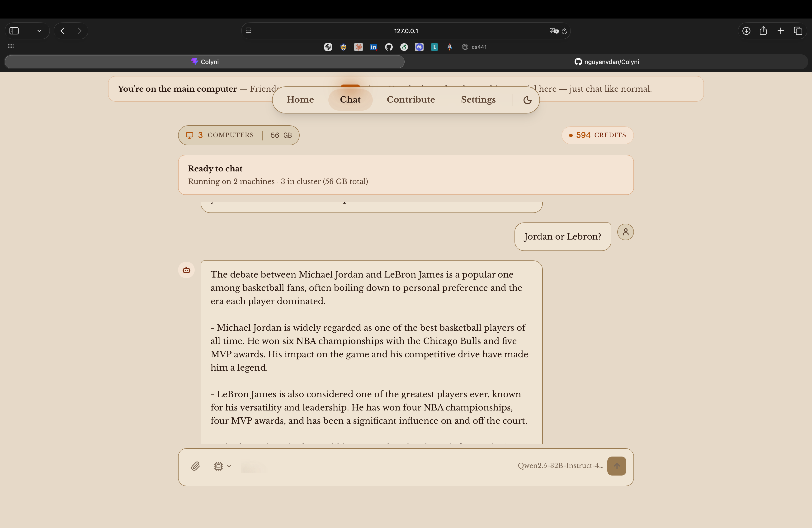Click the robot assistant avatar icon

(x=186, y=270)
